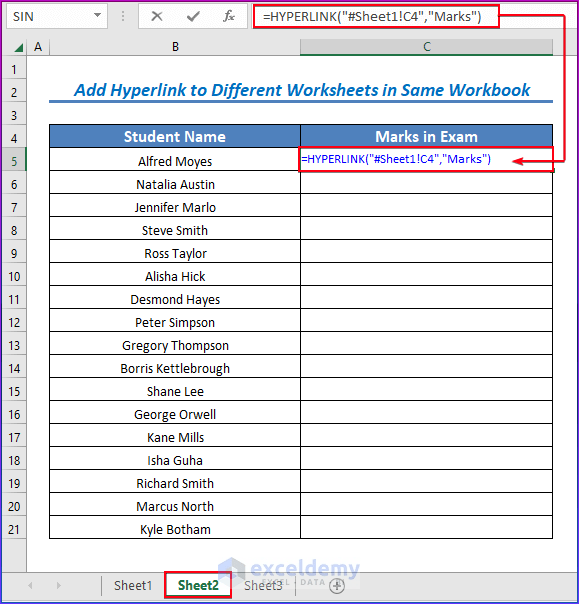Switch to the Sheet3 tab
Viewport: 579px width, 604px height.
[263, 586]
